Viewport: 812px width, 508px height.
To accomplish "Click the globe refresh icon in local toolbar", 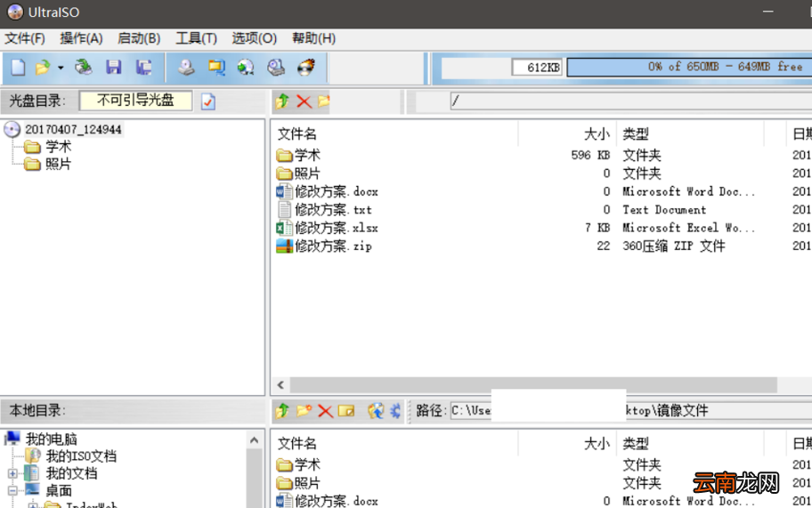I will pos(376,411).
